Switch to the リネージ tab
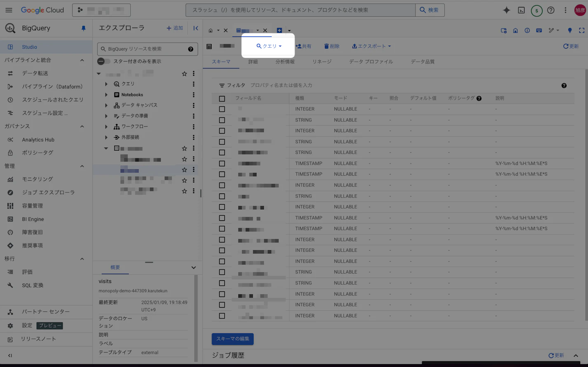Screen dimensions: 588x367 pos(322,62)
